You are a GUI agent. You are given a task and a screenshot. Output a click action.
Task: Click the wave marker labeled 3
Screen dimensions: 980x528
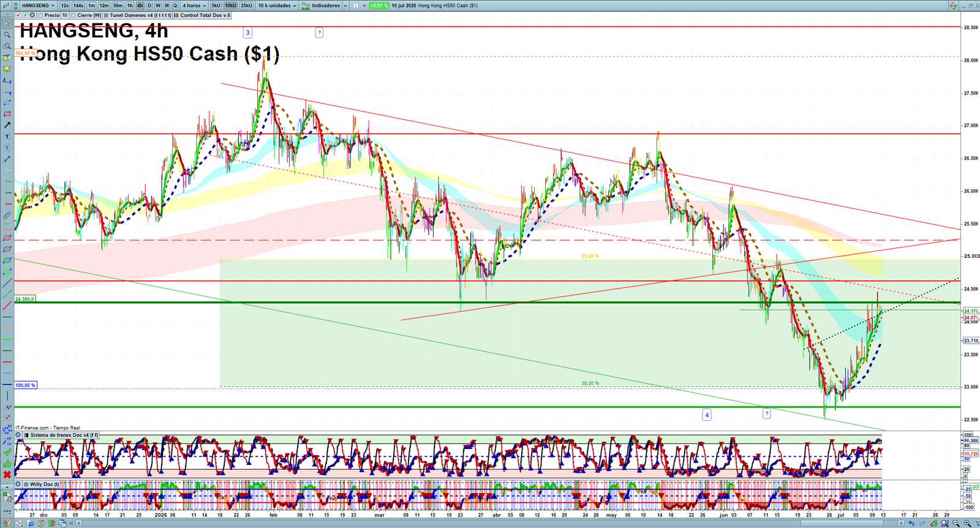[x=247, y=32]
